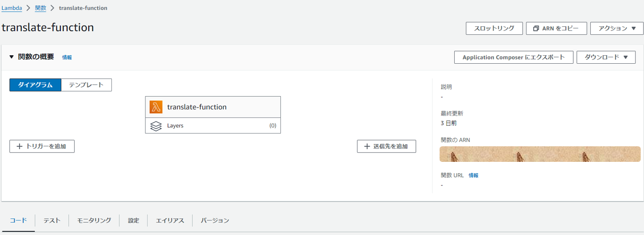Image resolution: width=644 pixels, height=235 pixels.
Task: Export to Application Composer
Action: (x=513, y=57)
